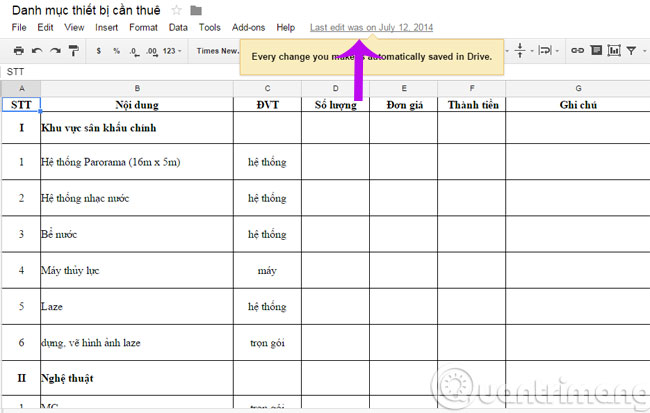650x413 pixels.
Task: Select column E header
Action: [x=403, y=88]
